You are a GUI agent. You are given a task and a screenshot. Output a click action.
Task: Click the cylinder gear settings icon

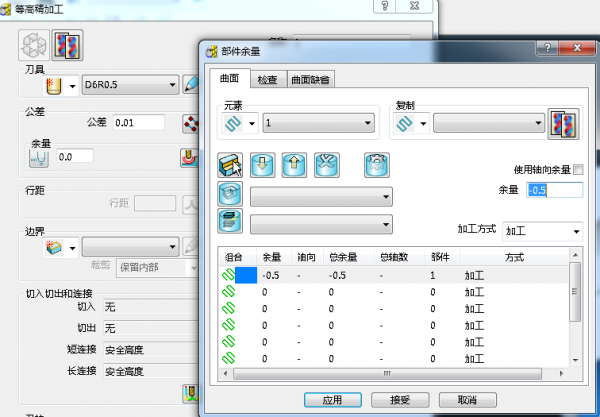pos(377,165)
